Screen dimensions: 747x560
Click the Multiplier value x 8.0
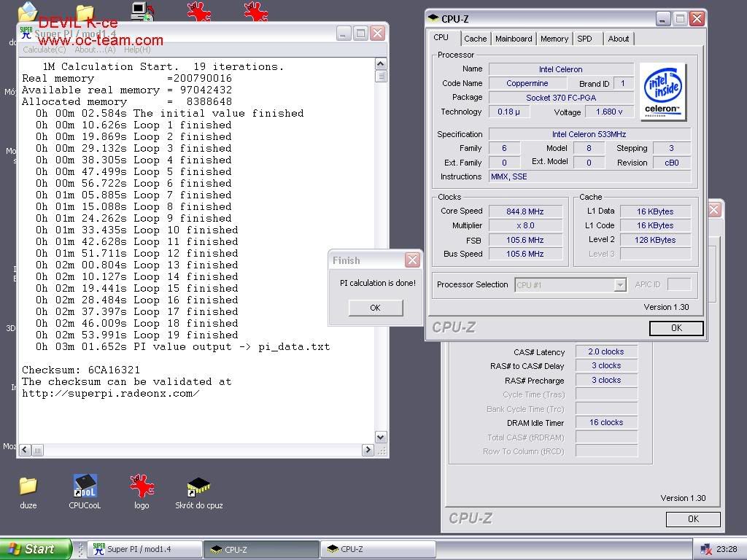525,226
